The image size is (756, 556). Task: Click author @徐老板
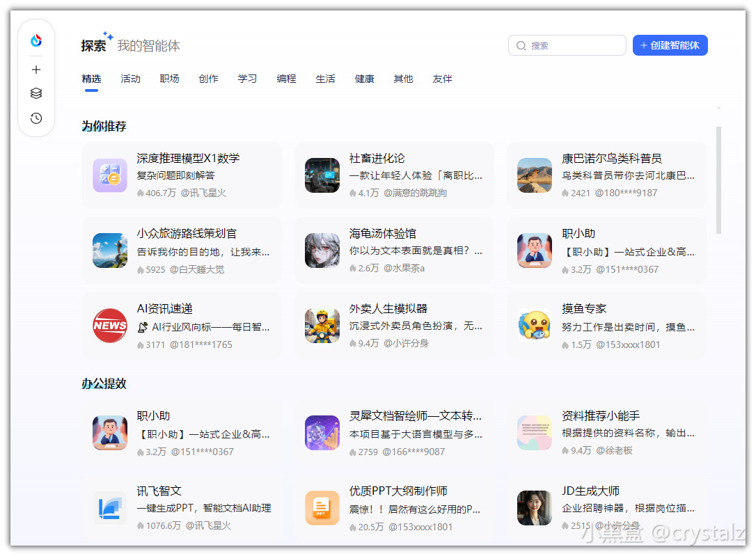(614, 450)
